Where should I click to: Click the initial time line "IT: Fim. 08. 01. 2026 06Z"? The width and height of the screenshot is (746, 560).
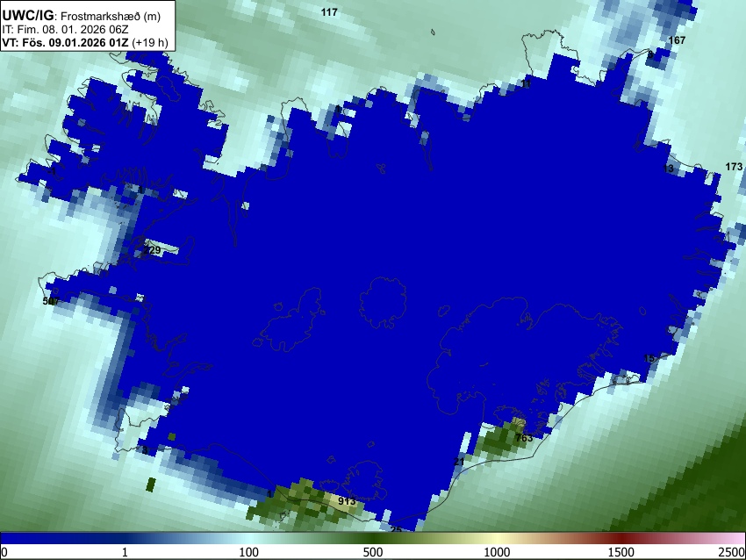[x=65, y=30]
